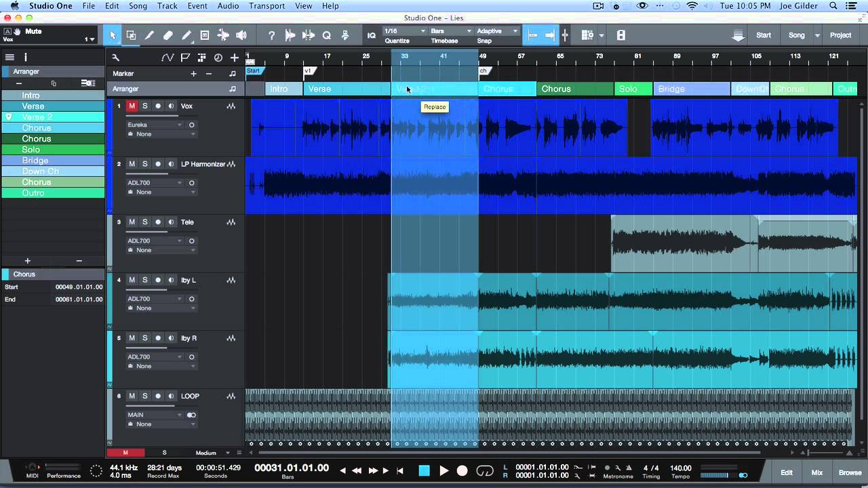Image resolution: width=868 pixels, height=488 pixels.
Task: Select the Split tool
Action: (x=149, y=35)
